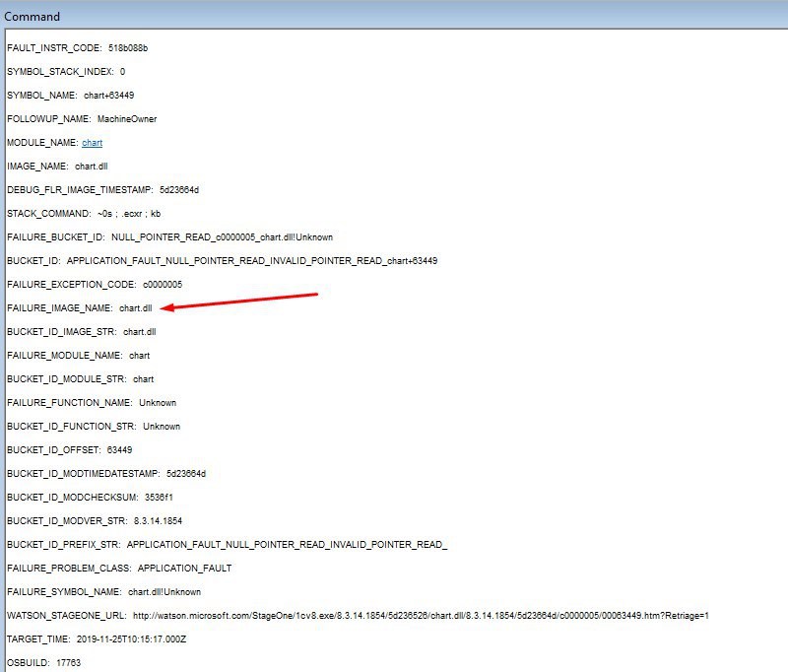Image resolution: width=788 pixels, height=672 pixels.
Task: Select BUCKET_ID_OFFSET value 63449
Action: (x=119, y=450)
